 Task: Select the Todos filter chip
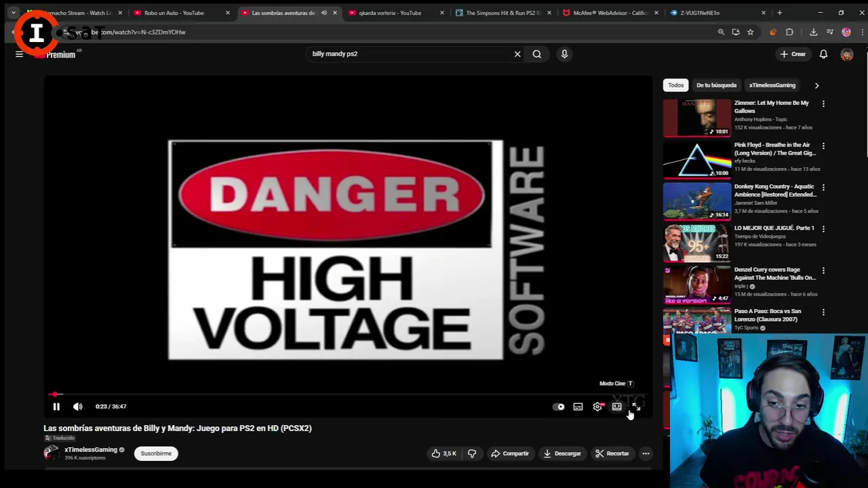[x=675, y=85]
